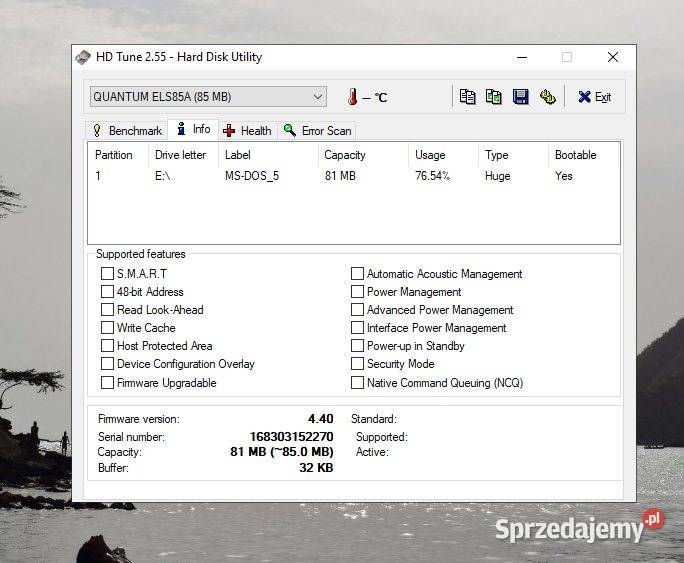This screenshot has height=563, width=684.
Task: Click the Yes bootable cell
Action: [x=564, y=176]
